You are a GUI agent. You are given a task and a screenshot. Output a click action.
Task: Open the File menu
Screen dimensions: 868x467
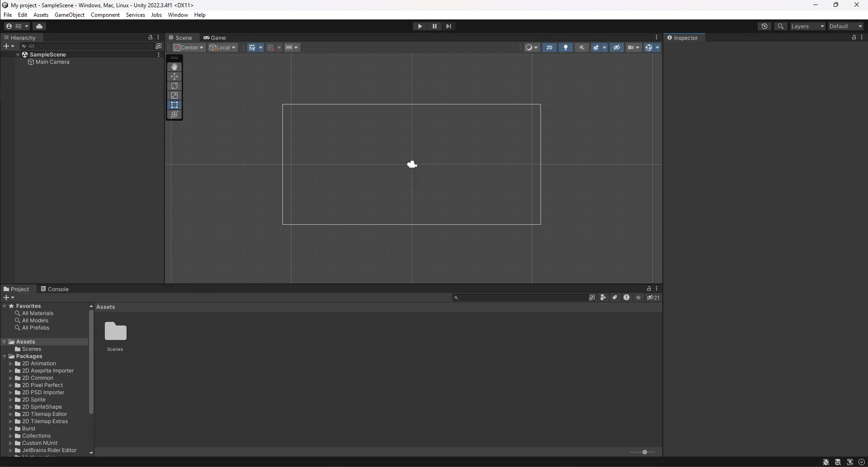(8, 15)
